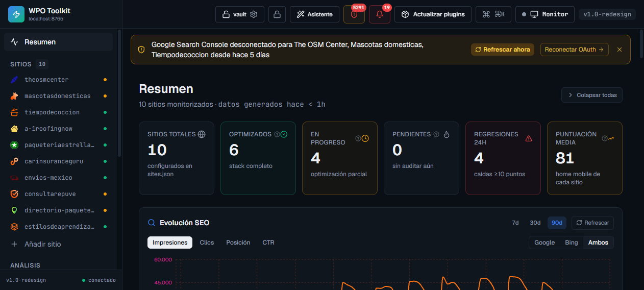Click the flame icon on Pendientes card
The height and width of the screenshot is (290, 644).
[x=447, y=134]
